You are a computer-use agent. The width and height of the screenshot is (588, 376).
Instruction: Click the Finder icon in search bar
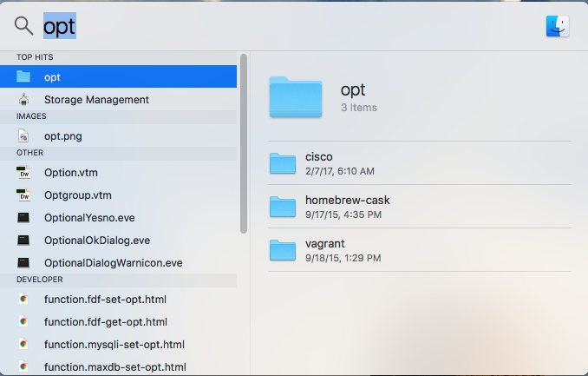[557, 26]
